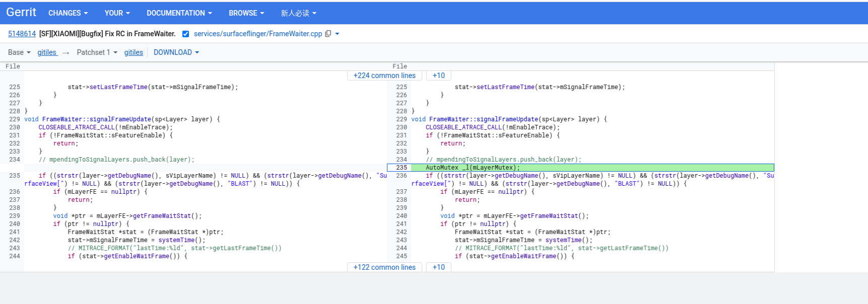This screenshot has width=868, height=304.
Task: Open the YOUR menu
Action: click(117, 13)
